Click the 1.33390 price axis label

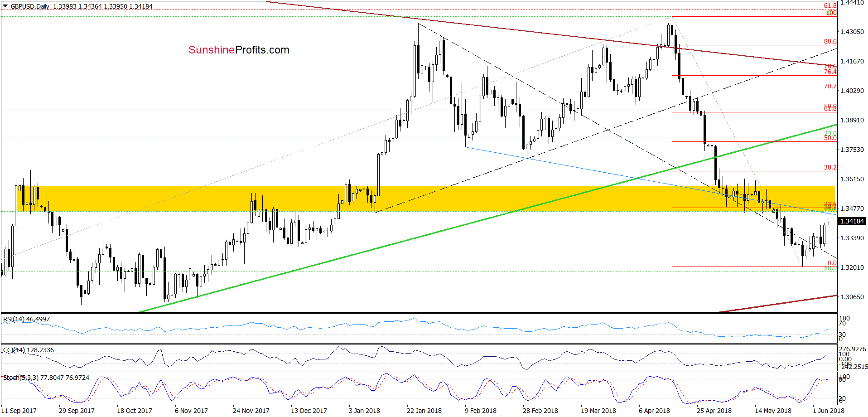852,238
